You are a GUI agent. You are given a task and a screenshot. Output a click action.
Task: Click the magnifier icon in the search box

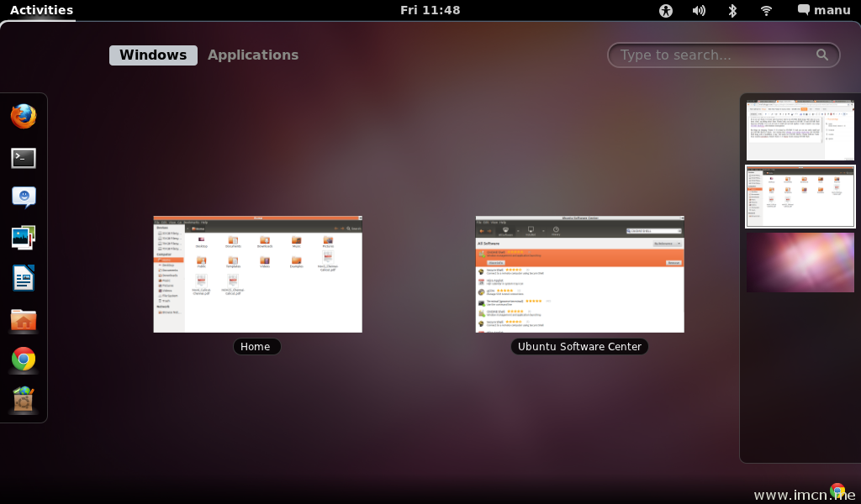(x=822, y=55)
